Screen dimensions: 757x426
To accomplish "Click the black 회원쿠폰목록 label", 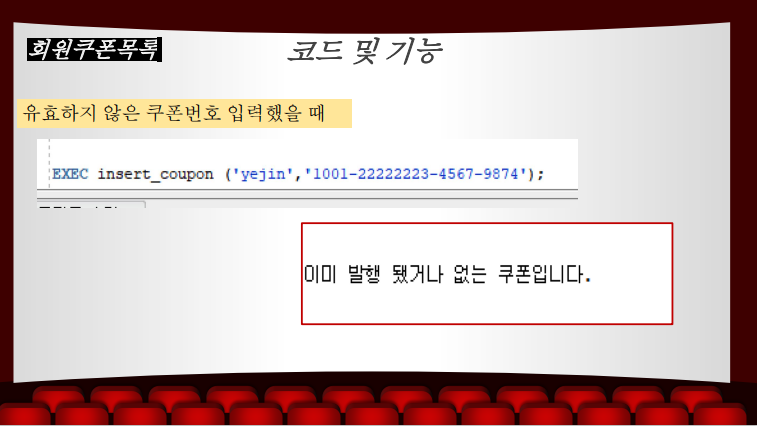I will (x=94, y=50).
